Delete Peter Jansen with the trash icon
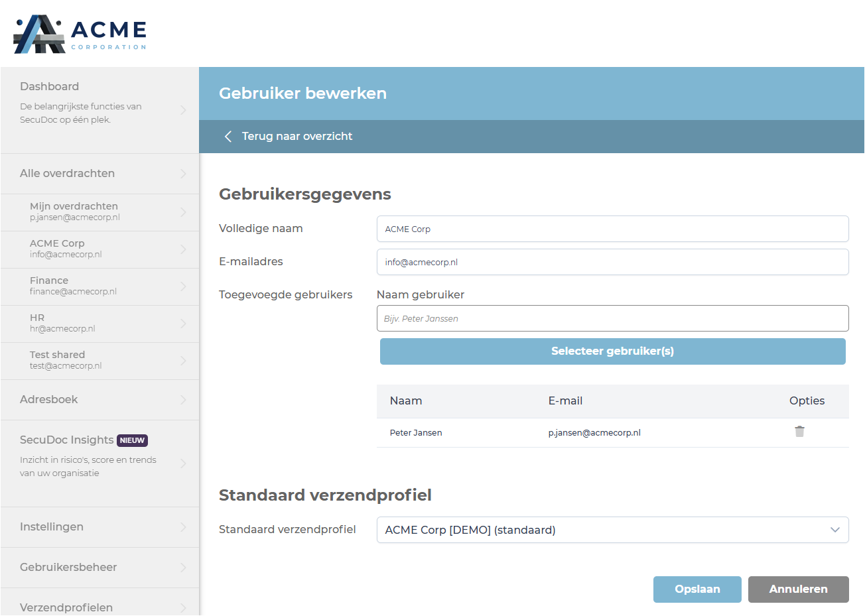 799,432
